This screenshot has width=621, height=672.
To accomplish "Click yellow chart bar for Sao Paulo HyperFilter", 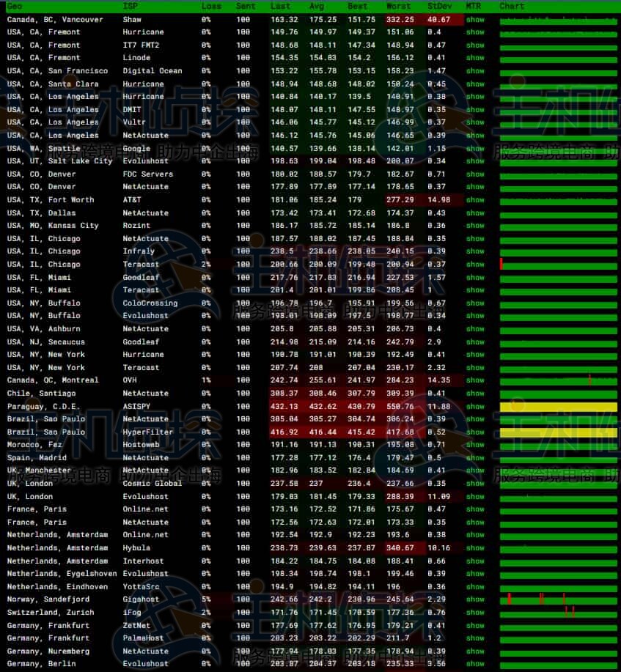I will coord(559,433).
